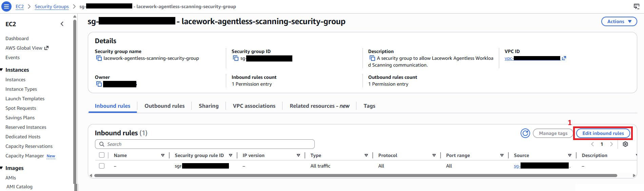Click scrollbar right arrow under table
644x191 pixels.
634,176
